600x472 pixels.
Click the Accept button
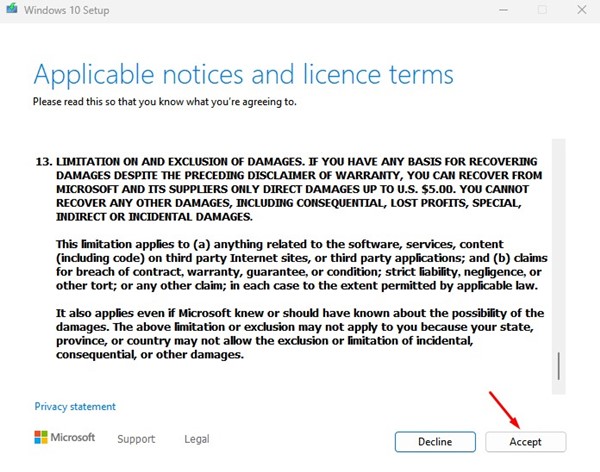tap(525, 442)
